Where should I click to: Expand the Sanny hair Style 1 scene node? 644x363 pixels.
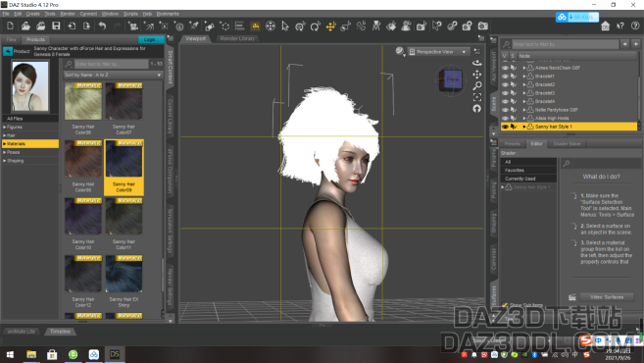(524, 127)
